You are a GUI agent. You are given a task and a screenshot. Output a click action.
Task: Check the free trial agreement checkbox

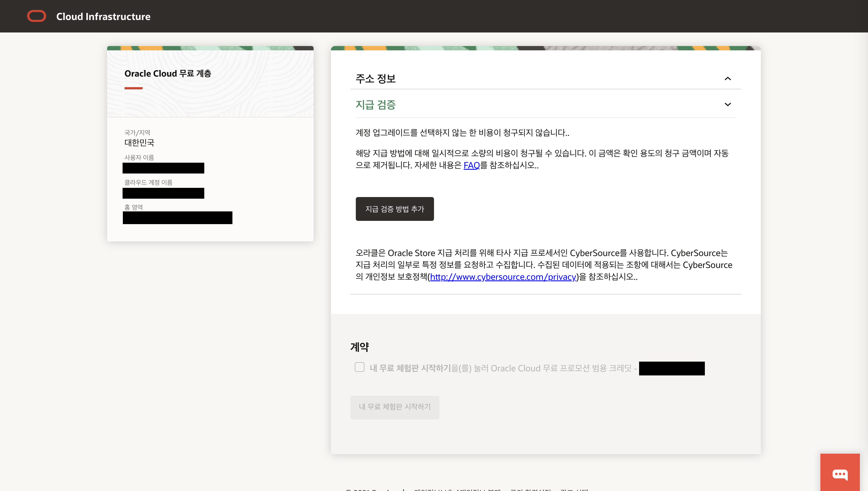359,367
